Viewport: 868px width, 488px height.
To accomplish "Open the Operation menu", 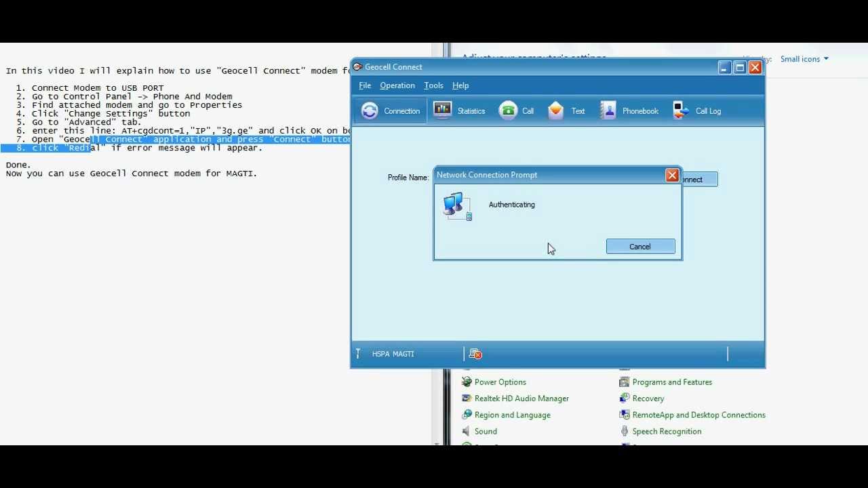I will (397, 85).
